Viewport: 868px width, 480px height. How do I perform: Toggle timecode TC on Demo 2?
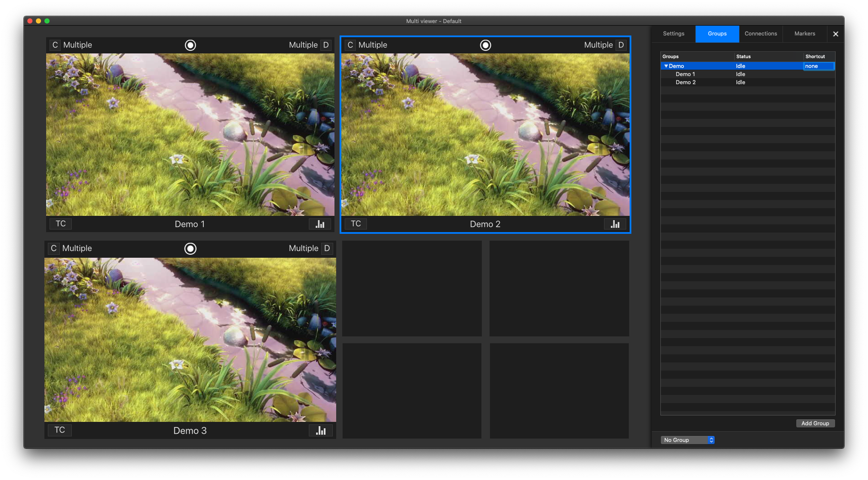pos(356,224)
